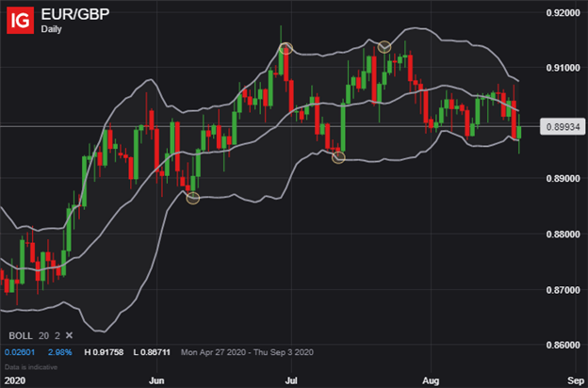Click the high value H 0.91758
This screenshot has width=588, height=388.
(x=104, y=352)
